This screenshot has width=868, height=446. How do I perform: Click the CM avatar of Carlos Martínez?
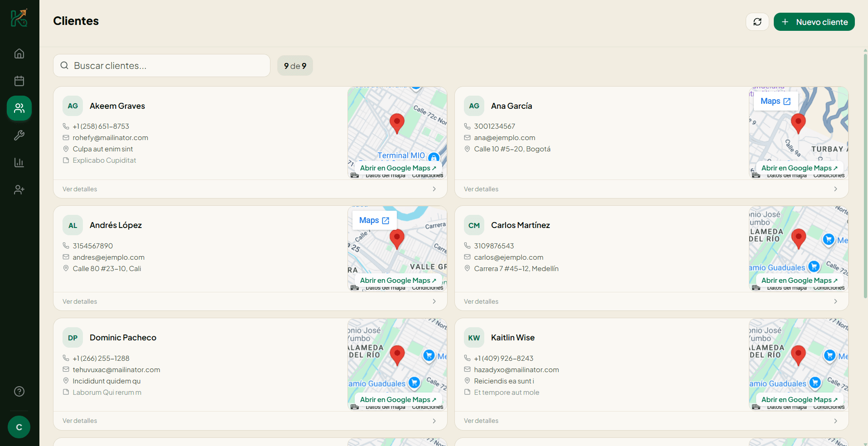tap(474, 225)
